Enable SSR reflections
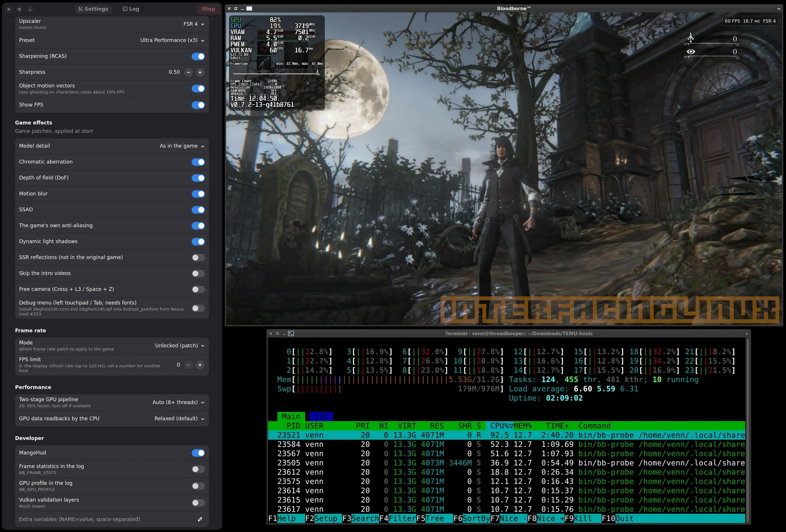The width and height of the screenshot is (786, 532). [x=198, y=257]
